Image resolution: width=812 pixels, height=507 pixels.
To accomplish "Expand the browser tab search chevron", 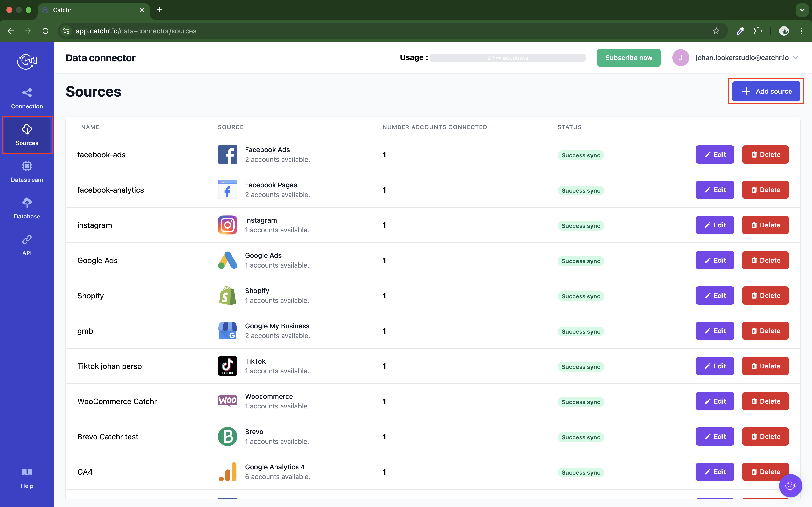I will click(x=802, y=10).
